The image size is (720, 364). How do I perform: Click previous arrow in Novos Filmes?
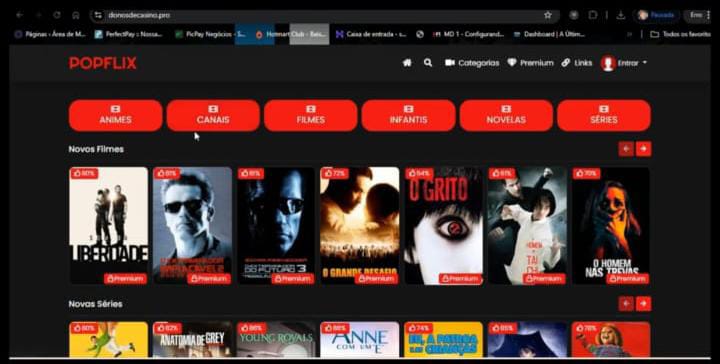[626, 149]
